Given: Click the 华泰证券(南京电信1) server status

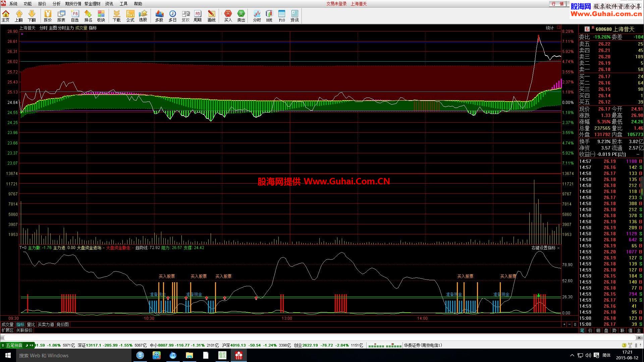Looking at the screenshot, I should (423, 345).
